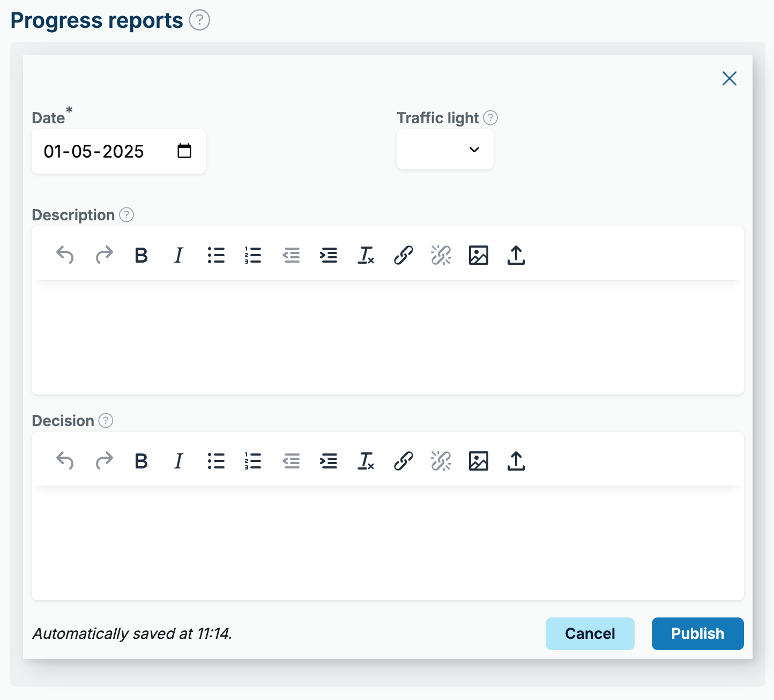
Task: Click inside the Description text area
Action: click(x=387, y=337)
